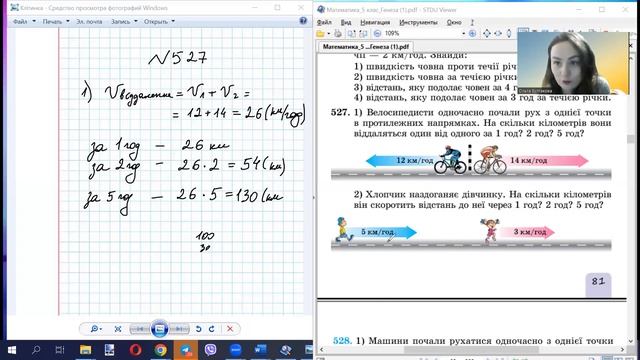Click 3 км/год label on pink arrow
Viewport: 640px width, 360px height.
click(530, 232)
